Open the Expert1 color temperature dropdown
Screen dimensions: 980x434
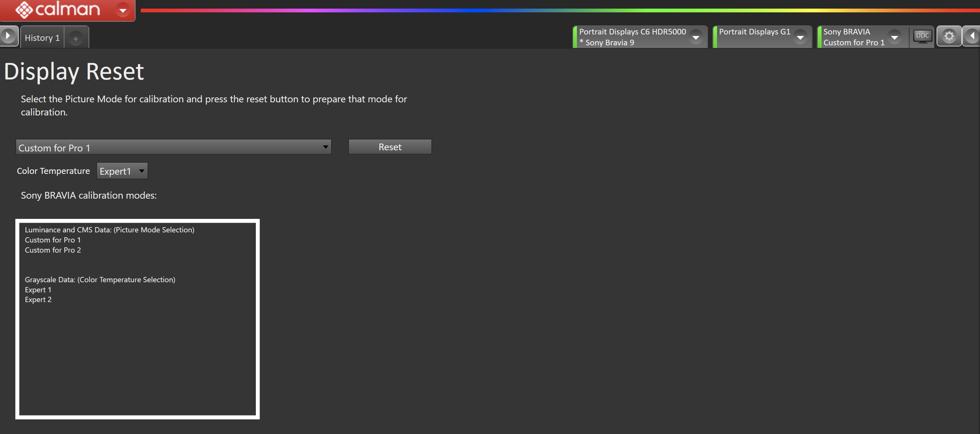[122, 171]
